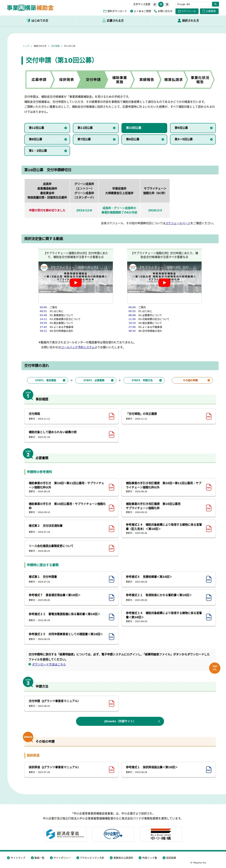Open 第12回公募 page
Viewport: 226px width, 868px height.
coord(47,128)
